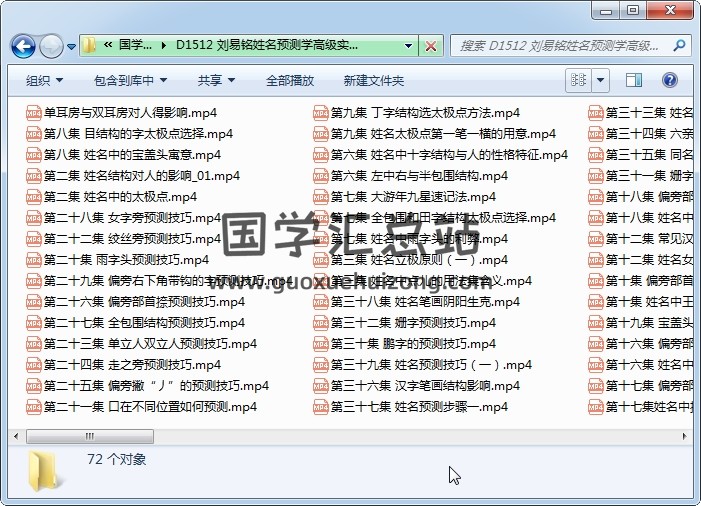Open the view options dropdown arrow

pos(600,81)
